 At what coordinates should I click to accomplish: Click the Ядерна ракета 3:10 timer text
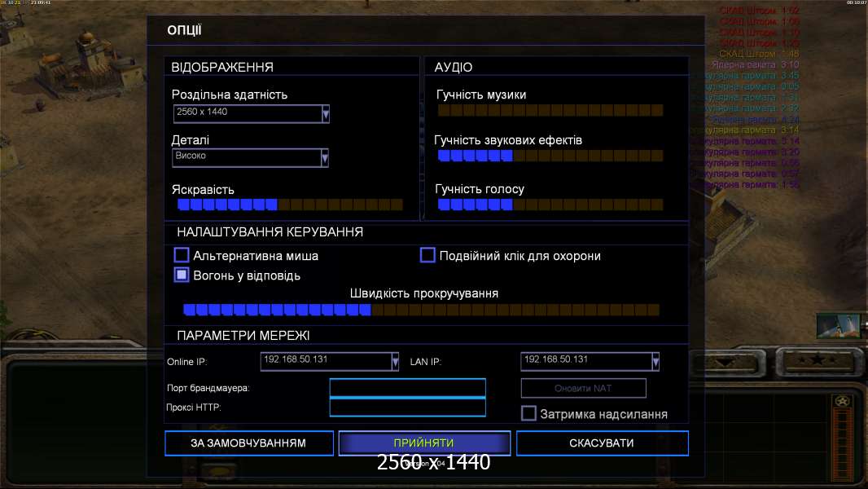point(755,65)
